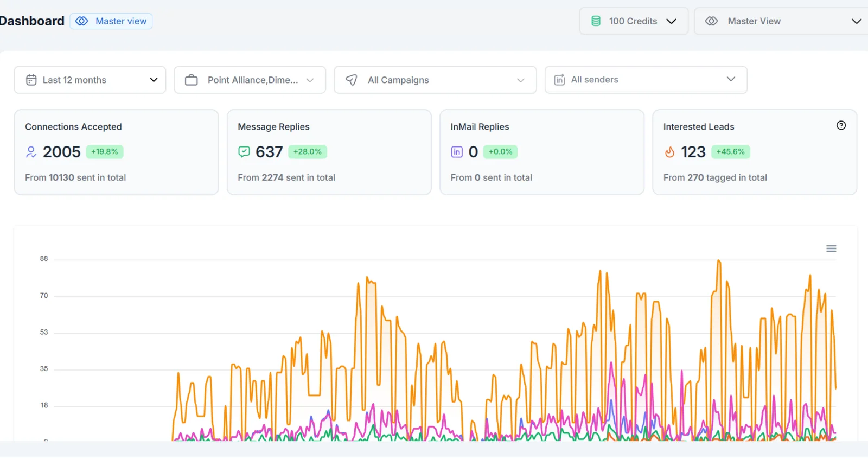Open the Interested Leads help question icon
The width and height of the screenshot is (868, 459).
point(841,125)
